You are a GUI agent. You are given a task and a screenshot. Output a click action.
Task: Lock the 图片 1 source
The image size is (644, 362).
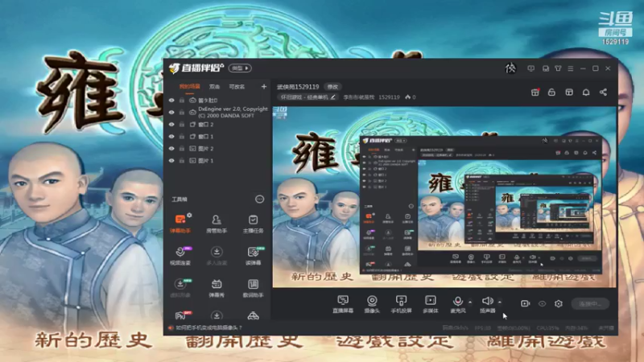[182, 161]
